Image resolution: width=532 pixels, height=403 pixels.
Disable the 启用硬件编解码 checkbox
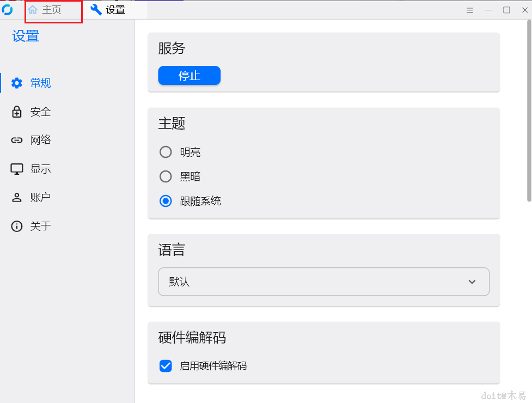pos(166,365)
